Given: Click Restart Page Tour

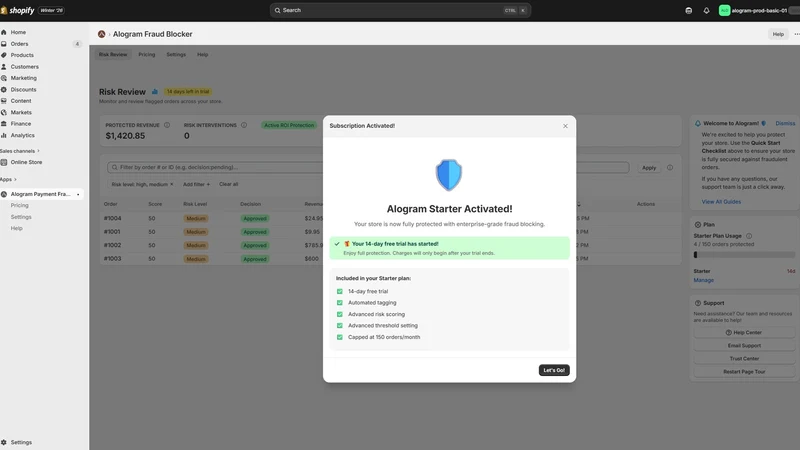Looking at the screenshot, I should pos(744,372).
